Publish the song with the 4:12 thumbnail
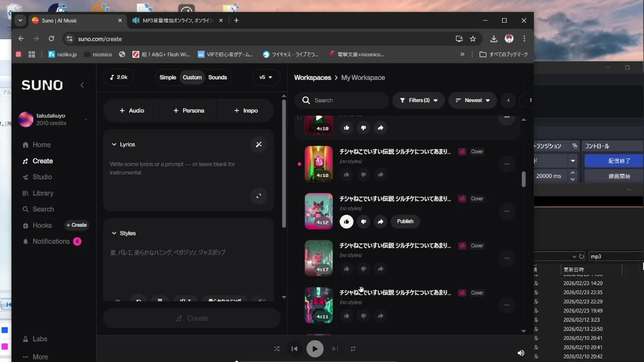The height and width of the screenshot is (362, 644). [x=405, y=221]
